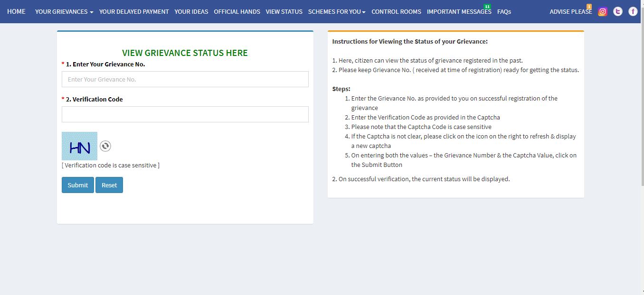
Task: Expand the YOUR GRIEVANCES dropdown menu
Action: tap(61, 11)
